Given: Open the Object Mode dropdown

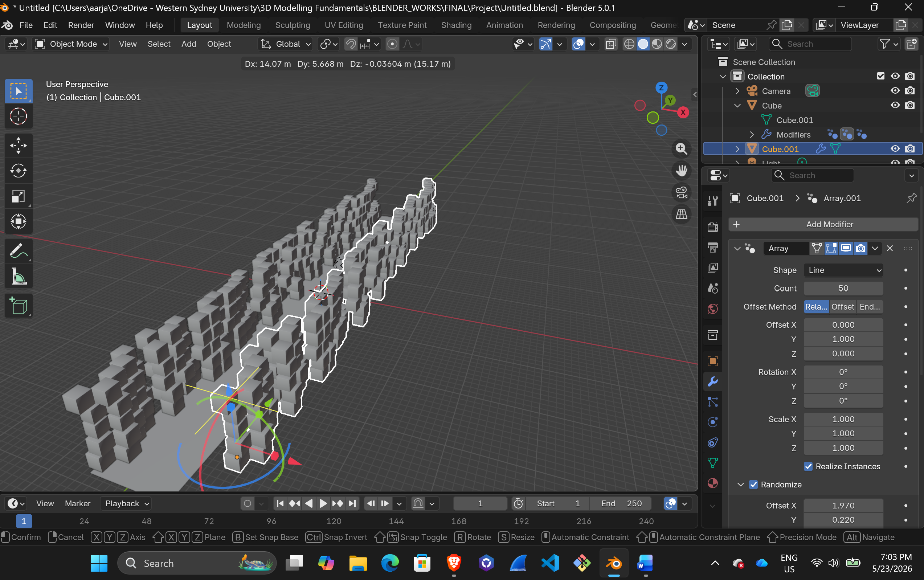Looking at the screenshot, I should pos(71,44).
